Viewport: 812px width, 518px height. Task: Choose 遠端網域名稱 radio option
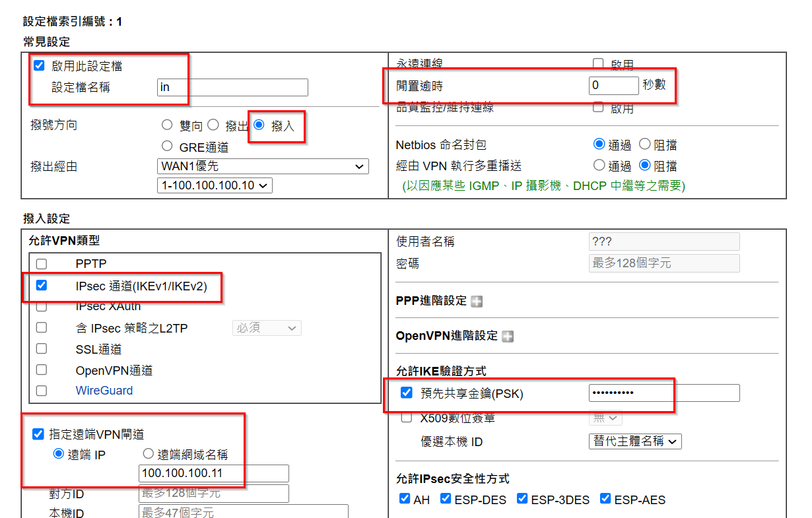pos(148,454)
